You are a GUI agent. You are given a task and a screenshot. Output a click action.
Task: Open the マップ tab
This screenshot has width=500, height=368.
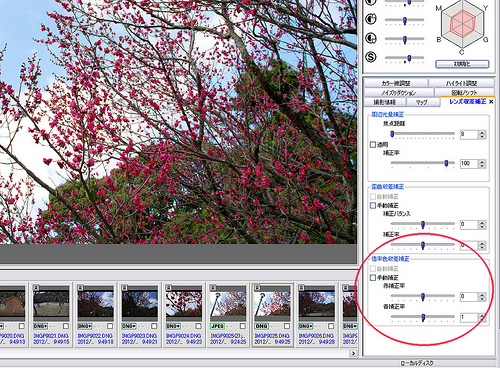pyautogui.click(x=422, y=102)
